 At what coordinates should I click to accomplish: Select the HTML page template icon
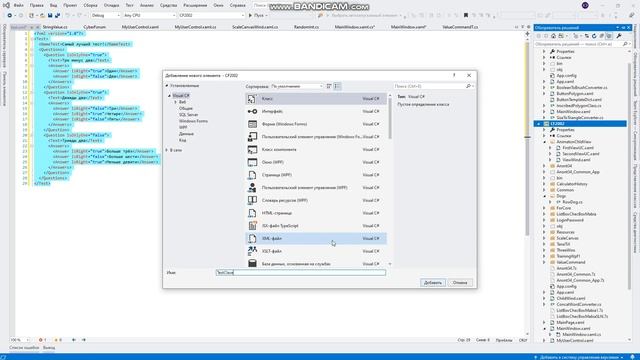(x=252, y=213)
